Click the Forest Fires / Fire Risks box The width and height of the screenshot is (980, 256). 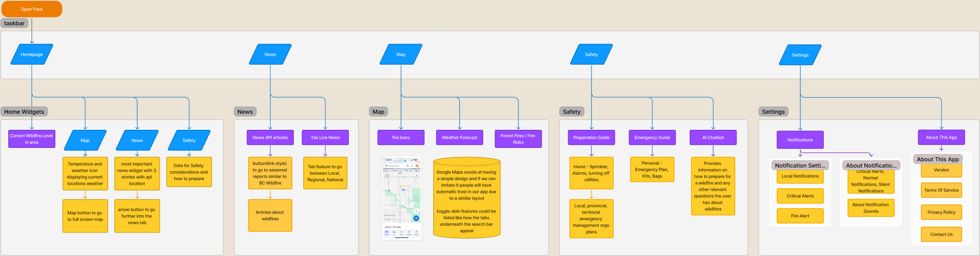pos(518,139)
